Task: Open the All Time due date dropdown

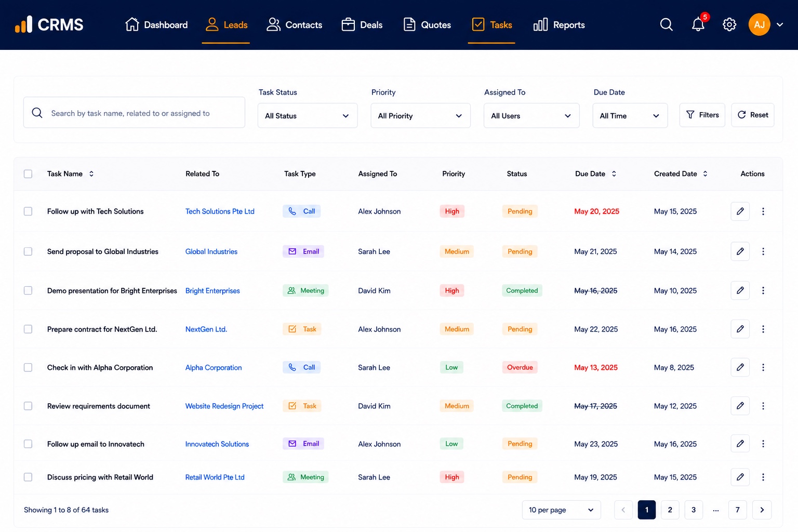Action: pos(630,115)
